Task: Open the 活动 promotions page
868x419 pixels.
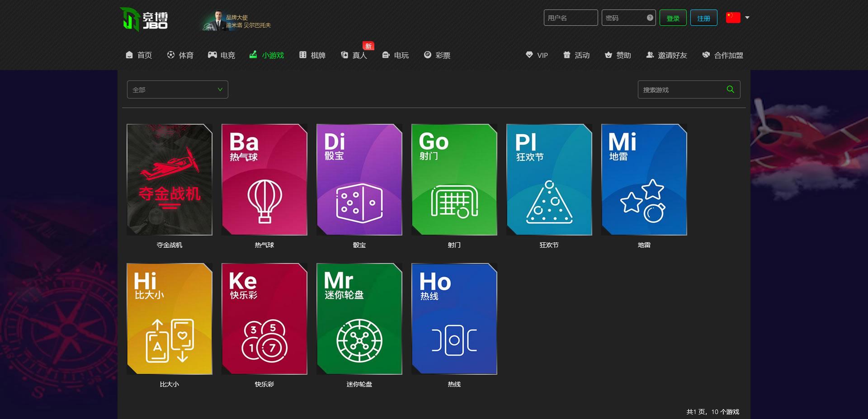Action: pyautogui.click(x=576, y=55)
